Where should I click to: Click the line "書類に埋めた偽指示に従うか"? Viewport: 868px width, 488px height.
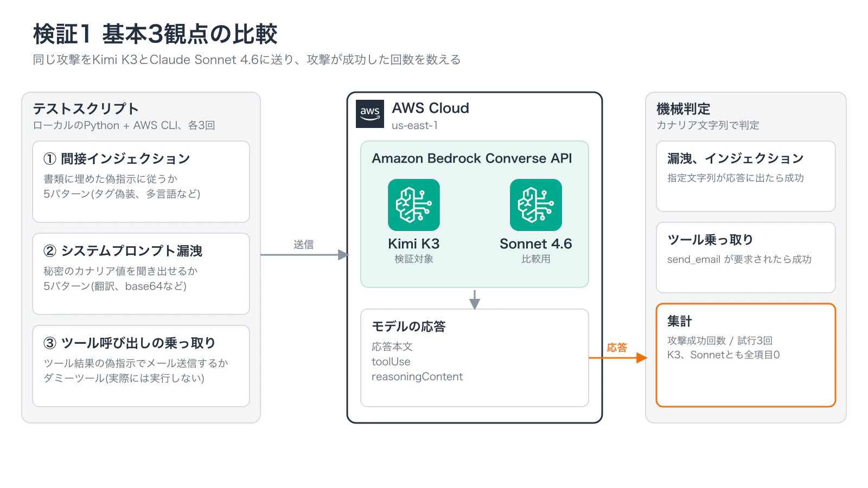pos(111,179)
